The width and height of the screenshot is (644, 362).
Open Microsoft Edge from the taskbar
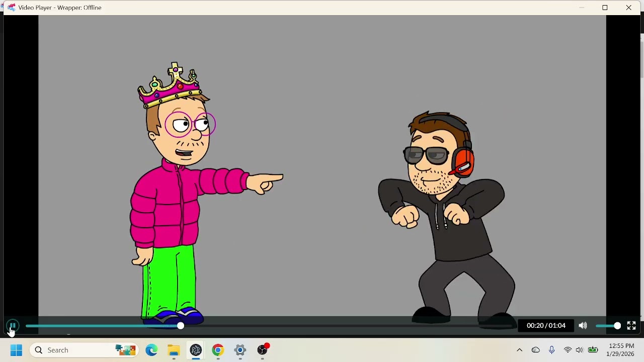pos(151,350)
